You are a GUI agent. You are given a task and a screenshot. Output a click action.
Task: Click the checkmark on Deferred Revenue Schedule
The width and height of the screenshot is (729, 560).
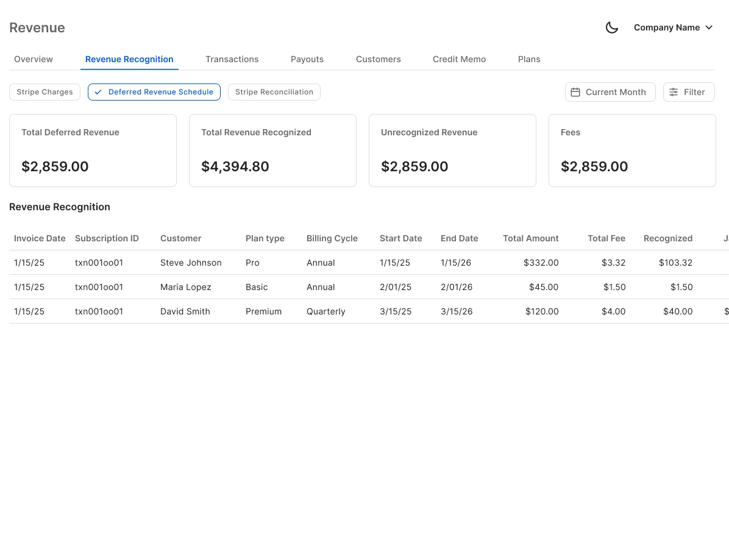click(98, 93)
